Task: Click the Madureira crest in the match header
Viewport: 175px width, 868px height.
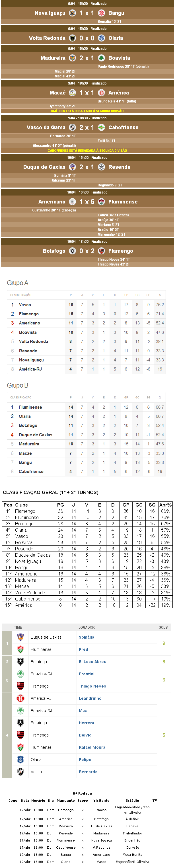Action: (72, 58)
